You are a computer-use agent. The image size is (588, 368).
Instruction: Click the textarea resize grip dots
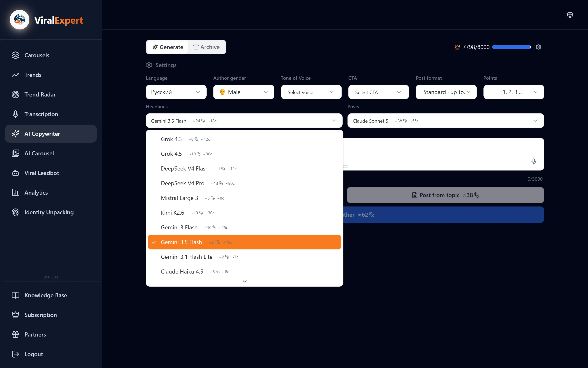click(x=345, y=166)
